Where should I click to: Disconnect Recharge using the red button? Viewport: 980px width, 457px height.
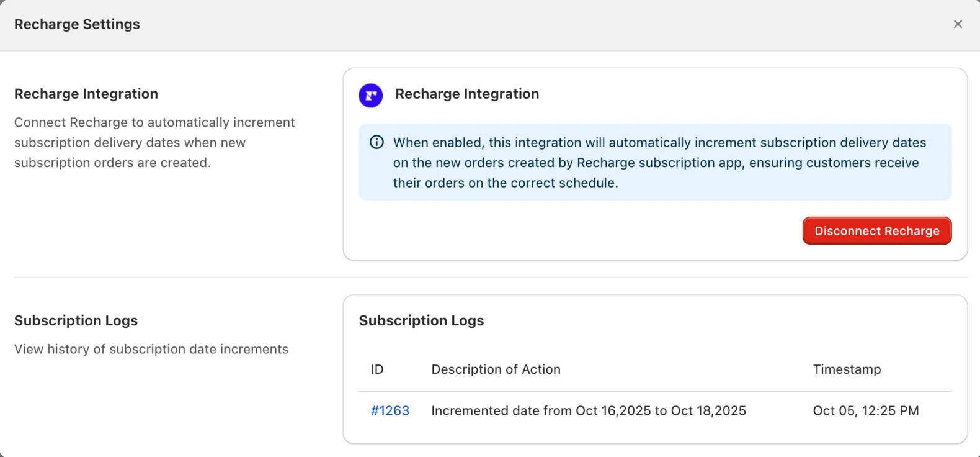click(x=876, y=231)
